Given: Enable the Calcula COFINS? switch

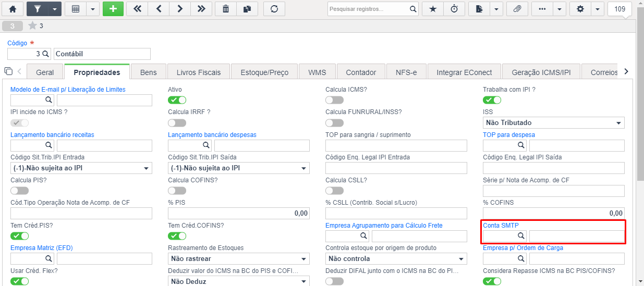Looking at the screenshot, I should tap(177, 191).
